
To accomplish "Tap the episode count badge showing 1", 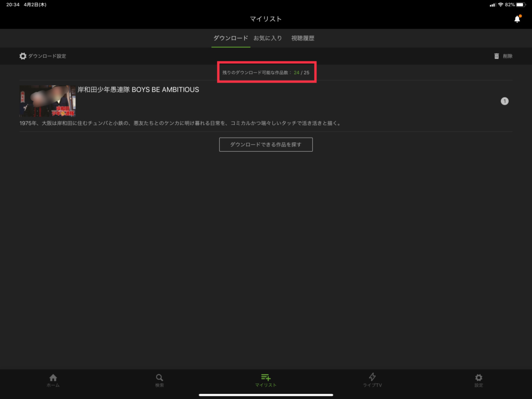I will point(504,101).
